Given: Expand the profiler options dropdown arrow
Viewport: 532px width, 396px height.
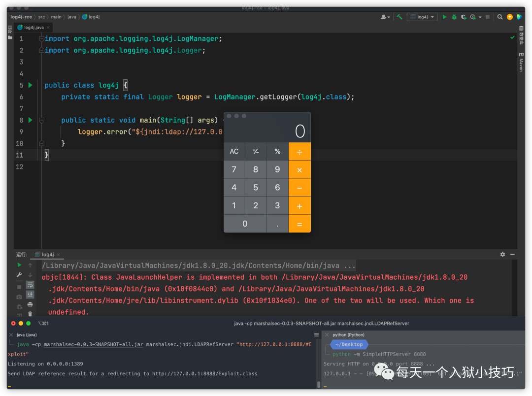Looking at the screenshot, I should pos(480,17).
